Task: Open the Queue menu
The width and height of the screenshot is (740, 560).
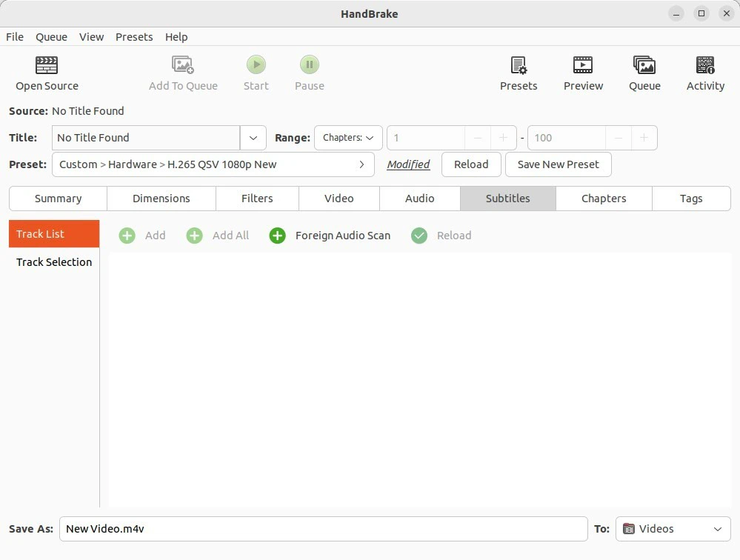Action: 51,37
